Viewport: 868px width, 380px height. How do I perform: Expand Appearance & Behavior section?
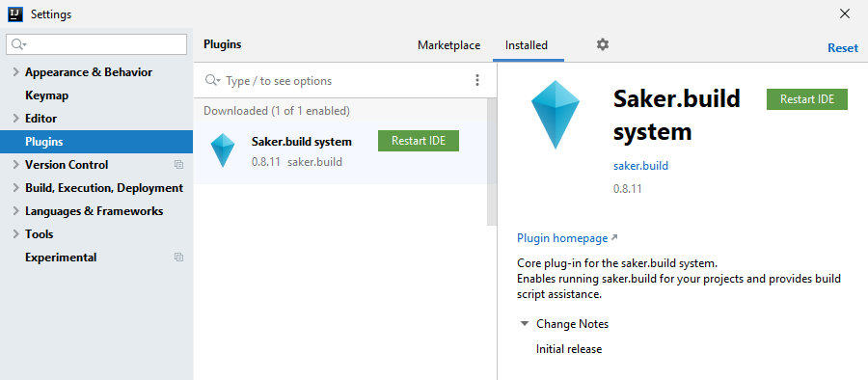[15, 72]
